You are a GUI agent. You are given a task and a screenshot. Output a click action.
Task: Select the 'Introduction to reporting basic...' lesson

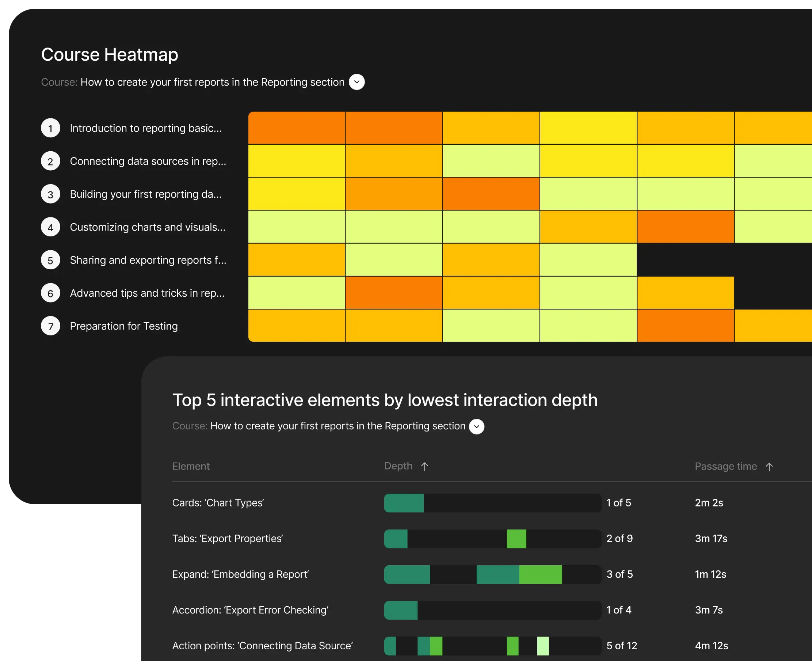145,128
